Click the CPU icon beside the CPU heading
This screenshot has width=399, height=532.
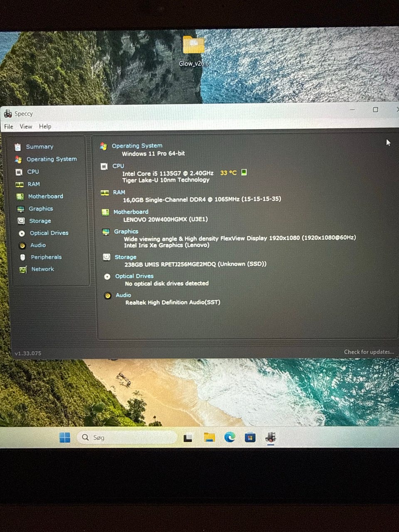(x=104, y=166)
